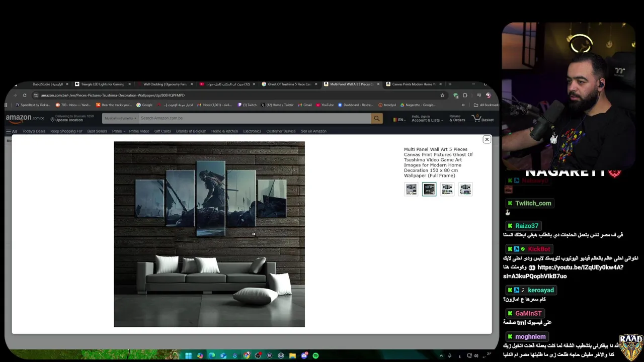Open Speedtest by Ookla bookmark

pyautogui.click(x=33, y=105)
